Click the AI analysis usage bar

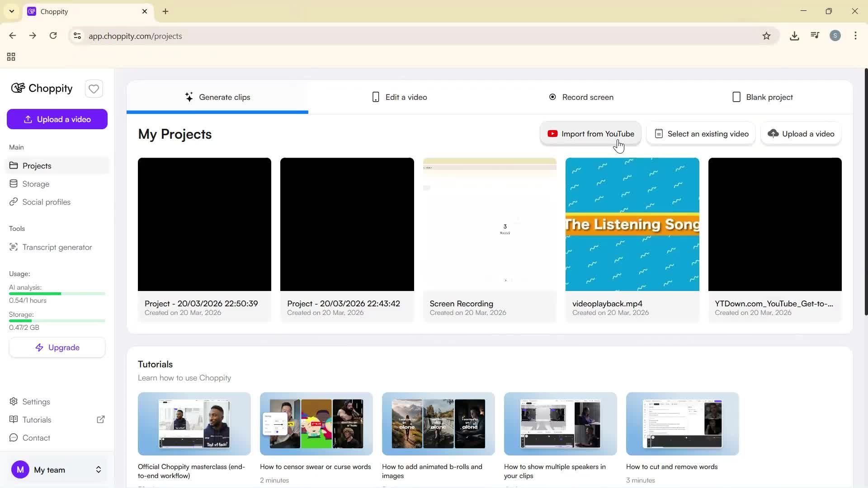click(x=57, y=294)
